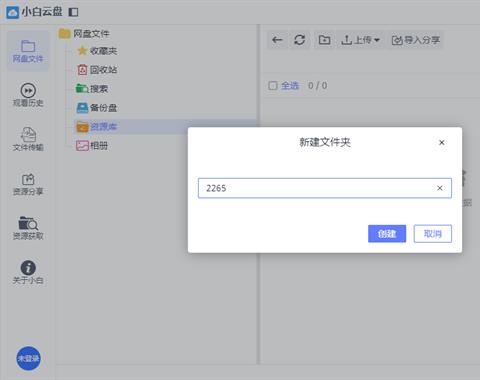Screen dimensions: 480x380
Task: Click the orange folder icon beside 资源库
Action: point(82,127)
